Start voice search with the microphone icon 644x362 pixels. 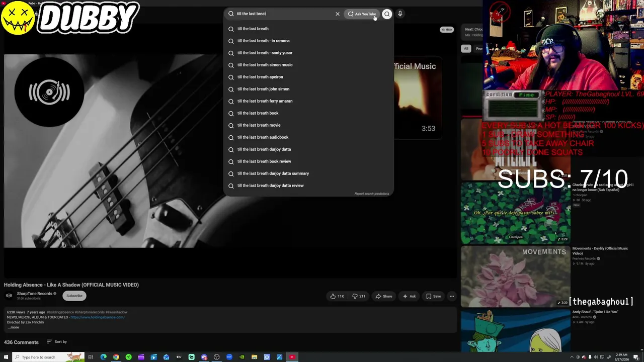(400, 14)
